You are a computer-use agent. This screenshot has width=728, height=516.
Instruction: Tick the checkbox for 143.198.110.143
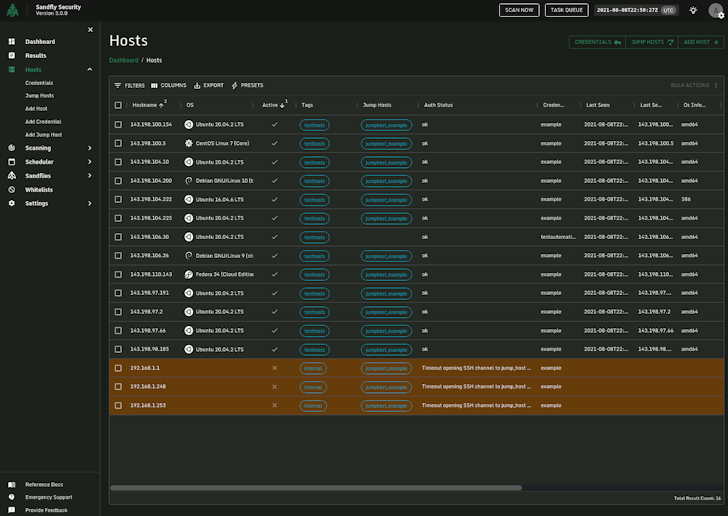tap(118, 274)
